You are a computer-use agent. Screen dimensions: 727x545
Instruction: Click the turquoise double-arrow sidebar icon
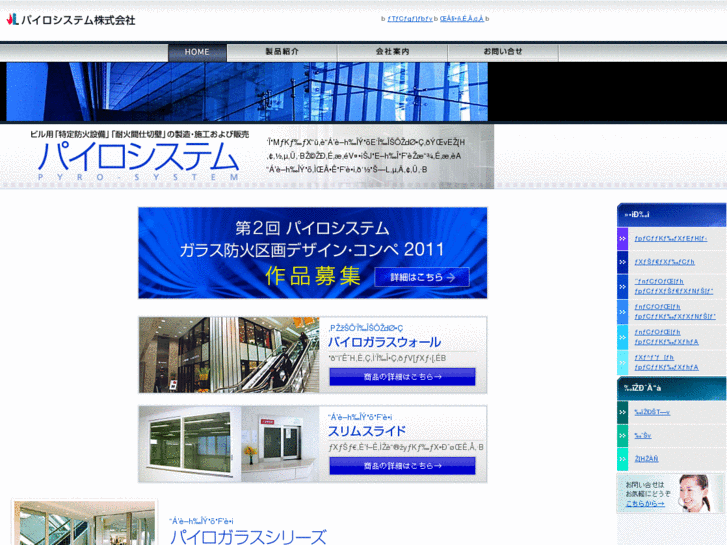click(x=622, y=459)
